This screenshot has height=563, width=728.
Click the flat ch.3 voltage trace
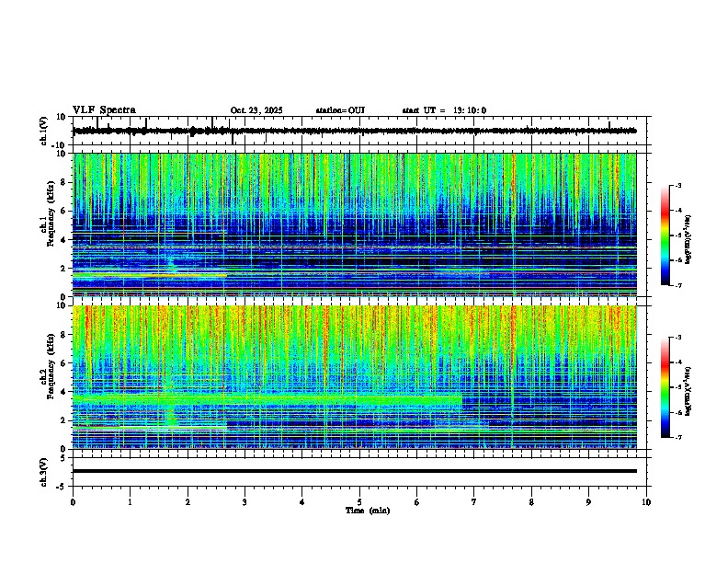click(355, 471)
